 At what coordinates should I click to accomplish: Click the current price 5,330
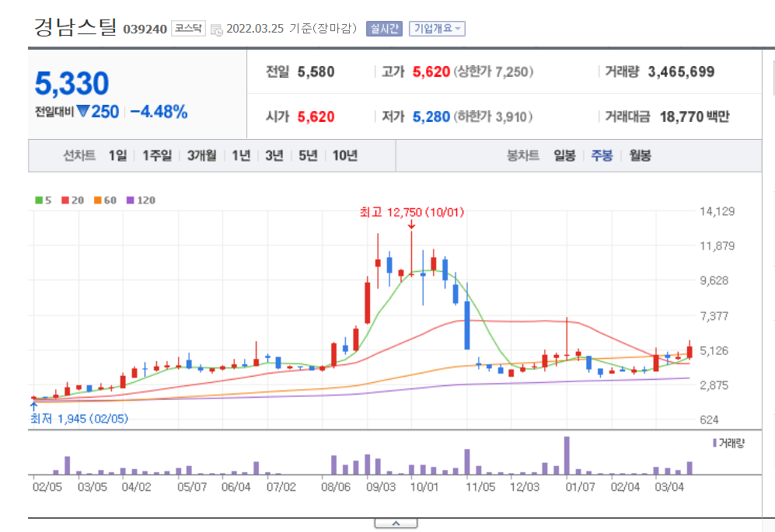click(x=72, y=83)
